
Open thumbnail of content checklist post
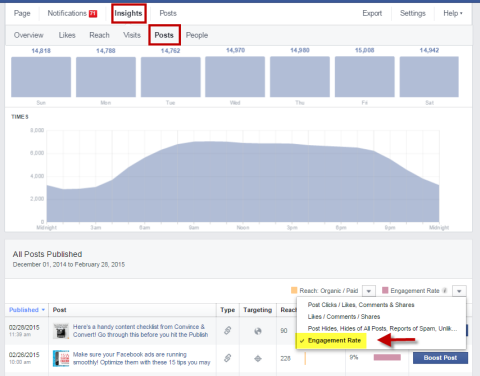(x=61, y=331)
